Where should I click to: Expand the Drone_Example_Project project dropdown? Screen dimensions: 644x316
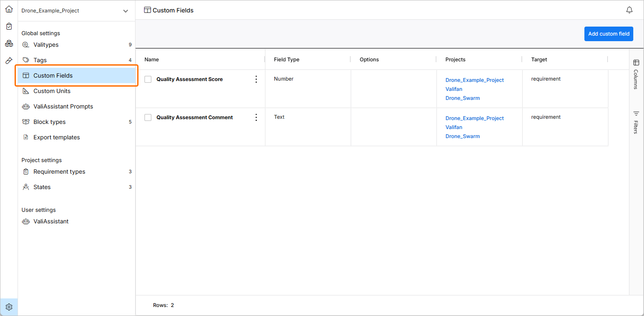coord(125,11)
